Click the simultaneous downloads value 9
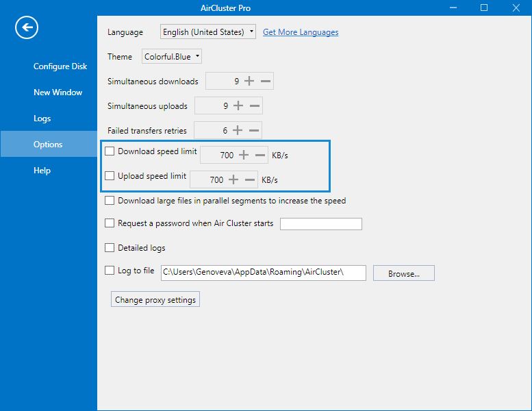 click(236, 82)
